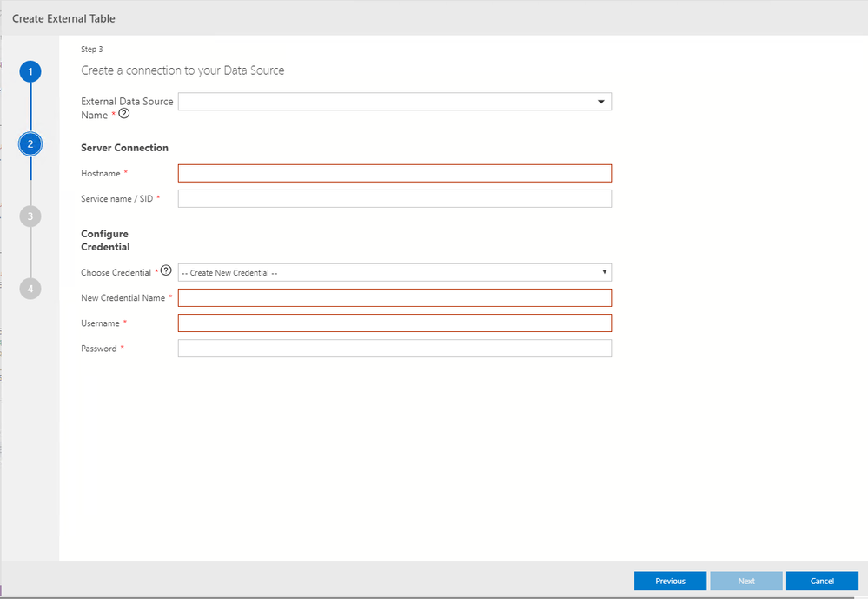The image size is (868, 599).
Task: Click the Next button
Action: click(746, 582)
